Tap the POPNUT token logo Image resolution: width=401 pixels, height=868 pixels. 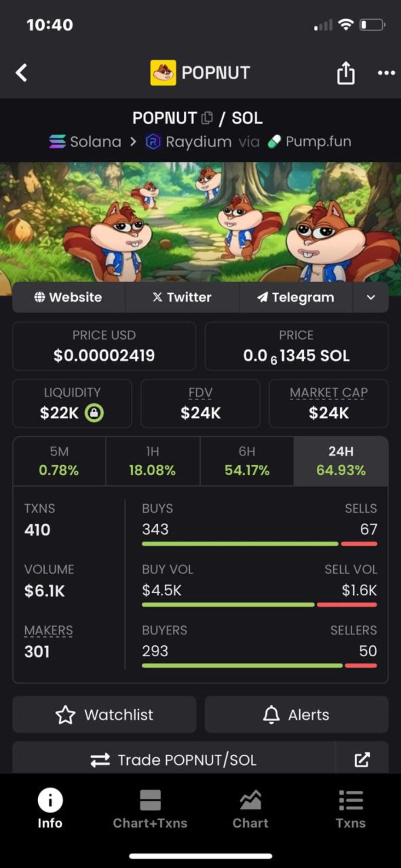[x=163, y=72]
